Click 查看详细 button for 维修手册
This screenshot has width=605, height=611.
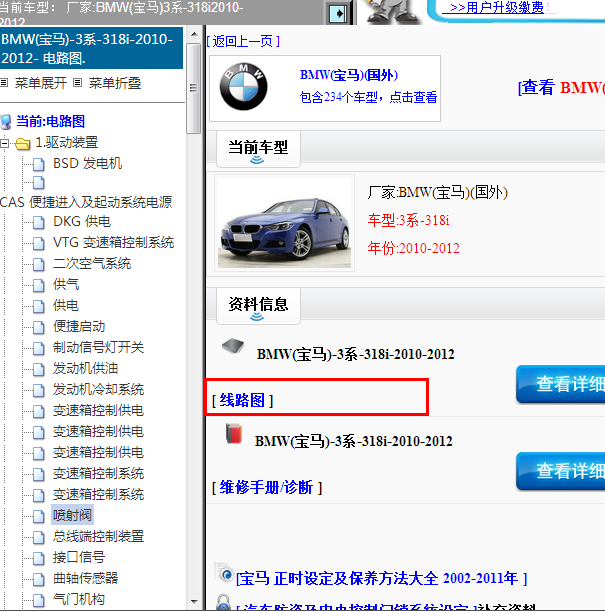pos(561,471)
